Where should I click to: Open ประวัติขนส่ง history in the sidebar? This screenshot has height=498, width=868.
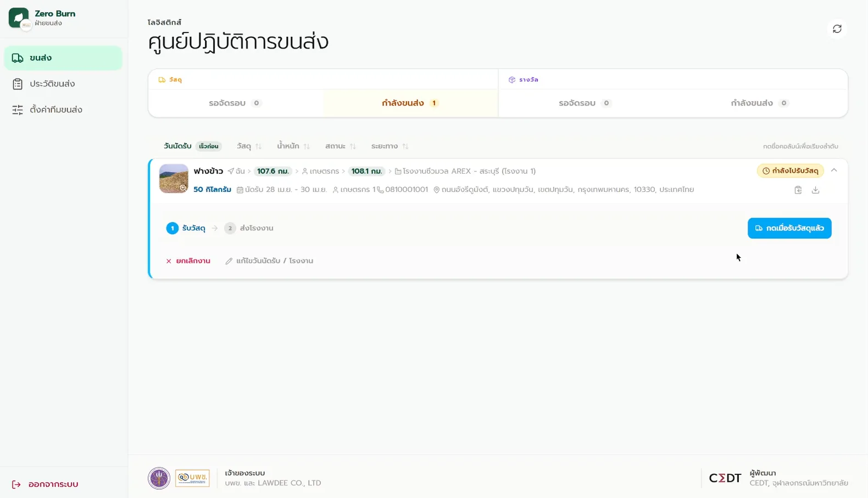pyautogui.click(x=63, y=84)
